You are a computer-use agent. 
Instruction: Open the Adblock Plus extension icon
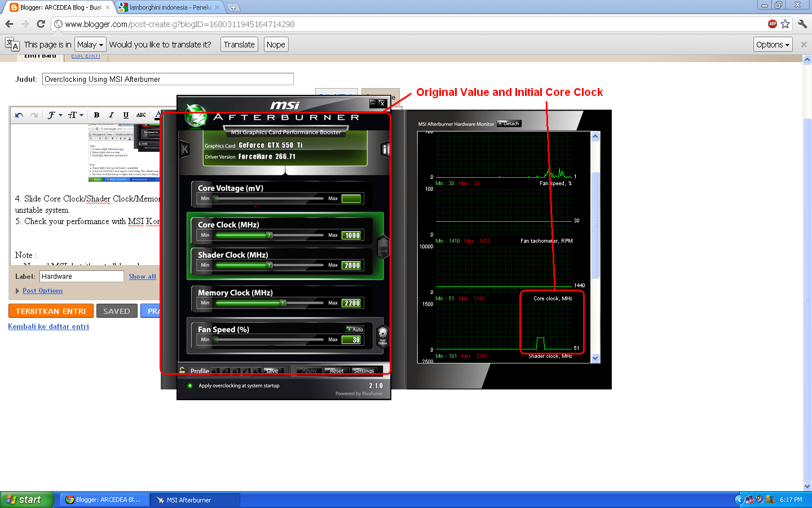[x=773, y=24]
